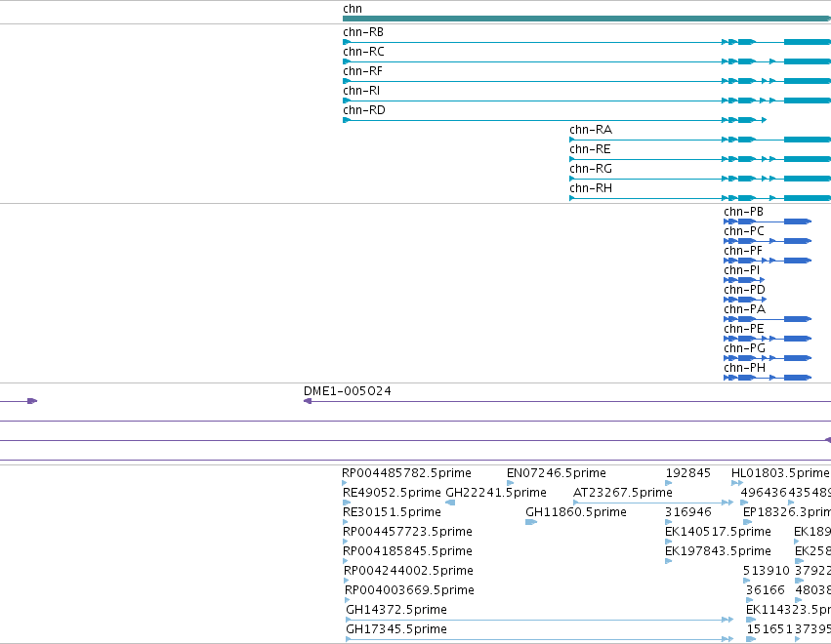The height and width of the screenshot is (644, 831).
Task: Select the chn-RF transcript label
Action: click(x=362, y=71)
